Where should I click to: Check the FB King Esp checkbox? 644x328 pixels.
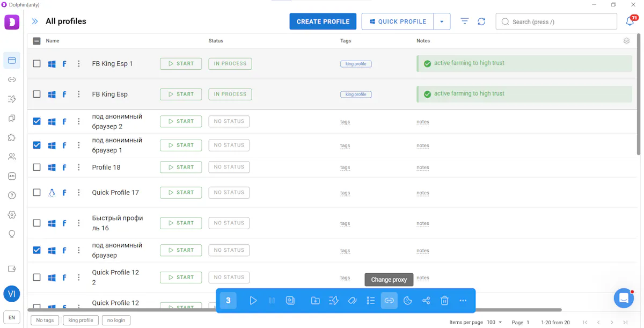click(x=36, y=94)
